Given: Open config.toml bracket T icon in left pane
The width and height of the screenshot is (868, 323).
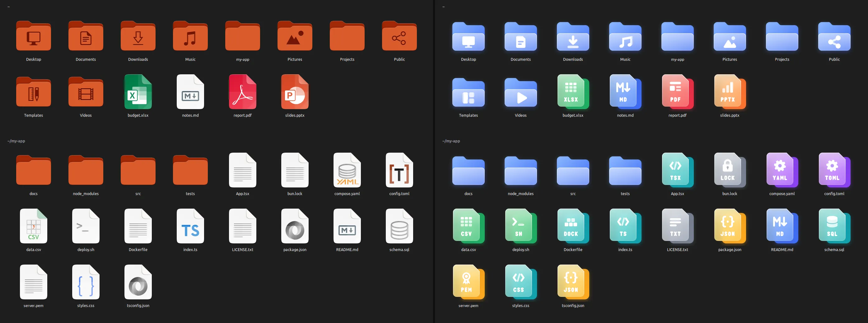Looking at the screenshot, I should coord(399,170).
